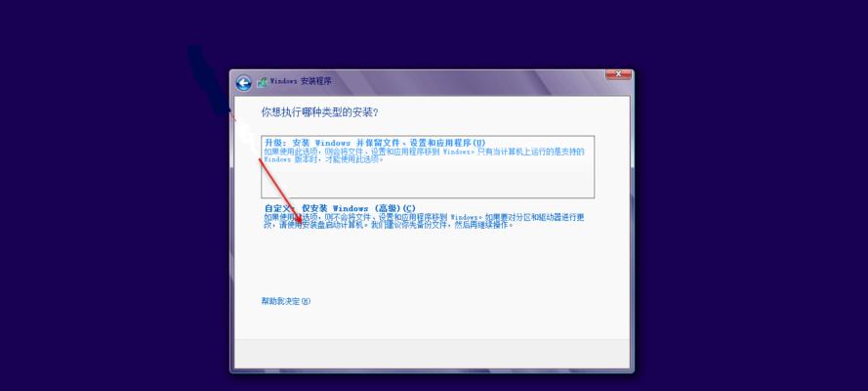Image resolution: width=868 pixels, height=391 pixels.
Task: Close the Windows 安装程序 window
Action: point(618,74)
